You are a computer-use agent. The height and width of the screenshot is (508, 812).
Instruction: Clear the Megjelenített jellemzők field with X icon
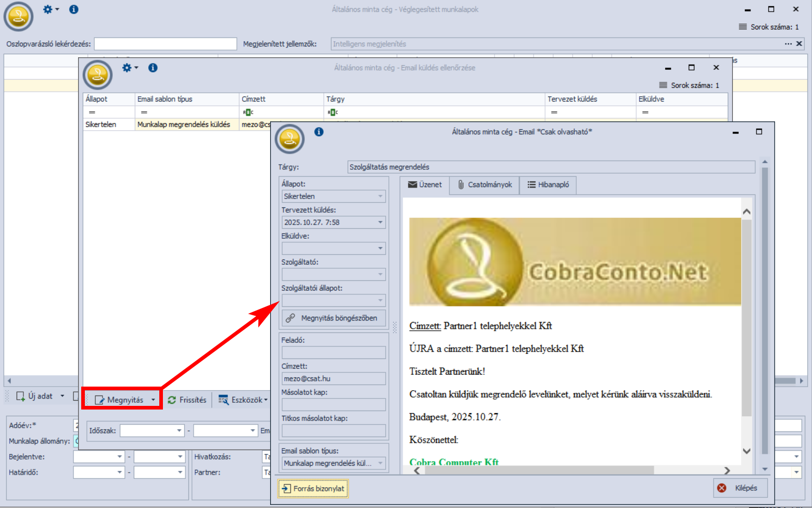tap(800, 44)
